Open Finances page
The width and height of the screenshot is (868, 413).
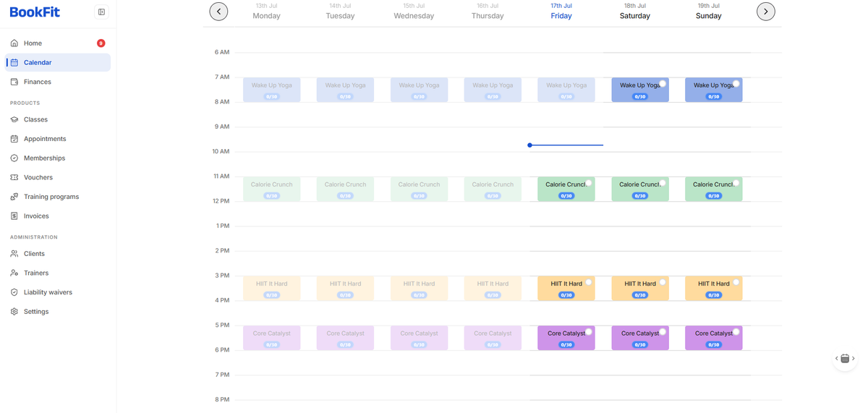[x=58, y=82]
